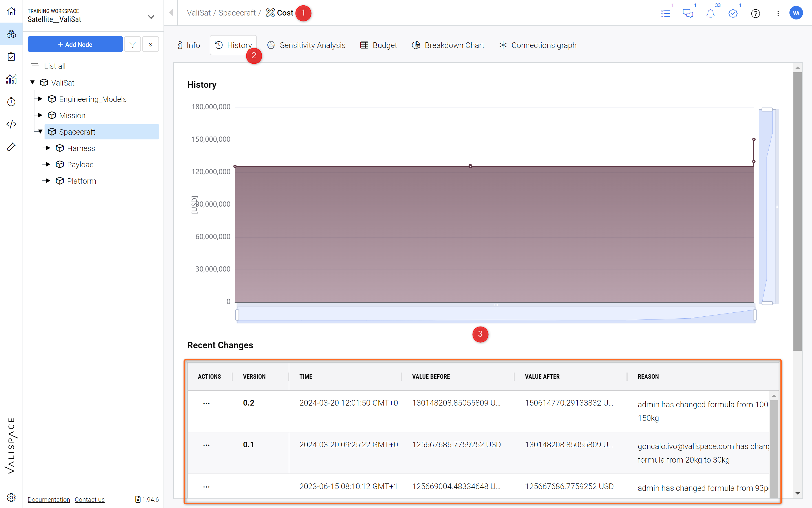
Task: Open the approvals badge check icon
Action: click(733, 14)
